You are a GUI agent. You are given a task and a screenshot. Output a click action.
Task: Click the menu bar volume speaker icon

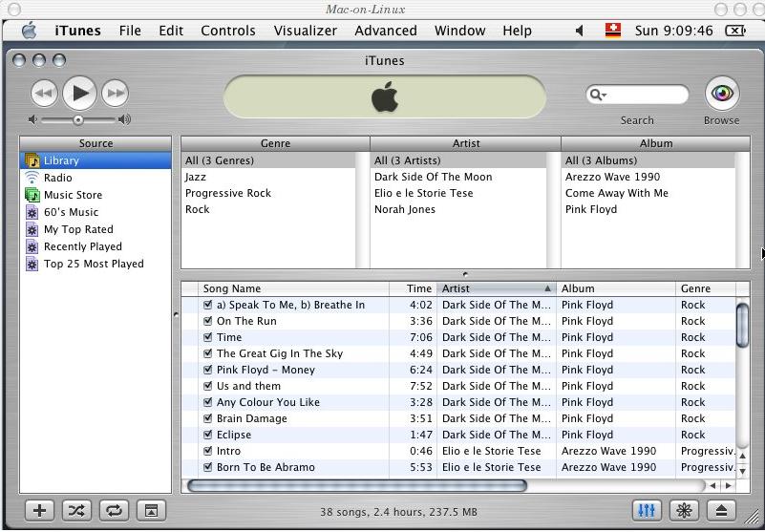click(x=579, y=31)
